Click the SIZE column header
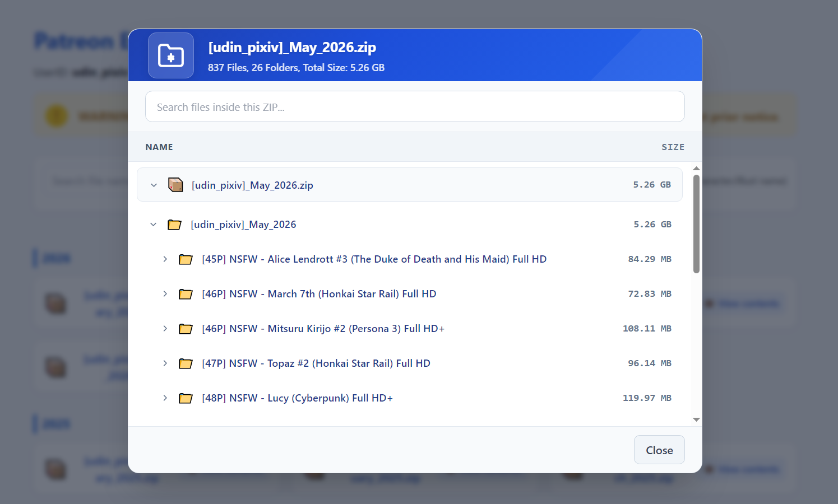This screenshot has width=838, height=504. [x=673, y=147]
